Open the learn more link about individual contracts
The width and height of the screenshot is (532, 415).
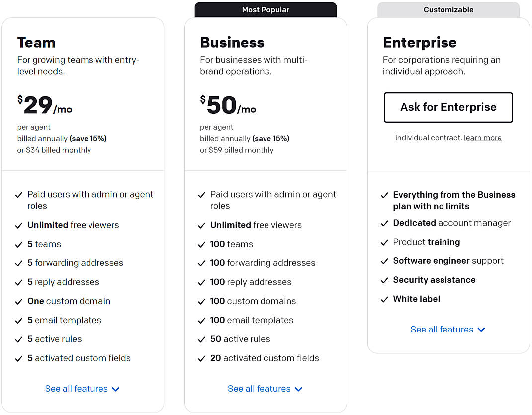[x=482, y=138]
